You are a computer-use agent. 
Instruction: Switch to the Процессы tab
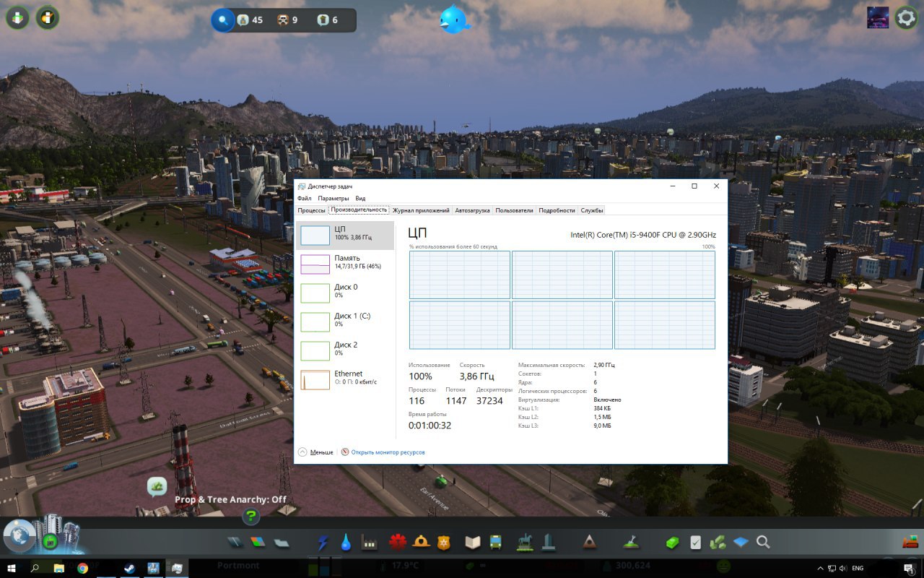click(x=311, y=210)
